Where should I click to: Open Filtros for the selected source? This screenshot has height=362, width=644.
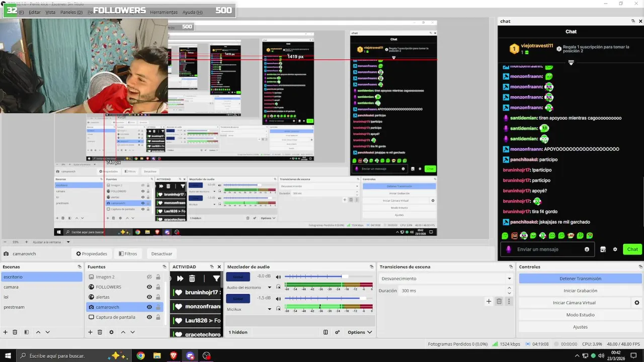128,254
